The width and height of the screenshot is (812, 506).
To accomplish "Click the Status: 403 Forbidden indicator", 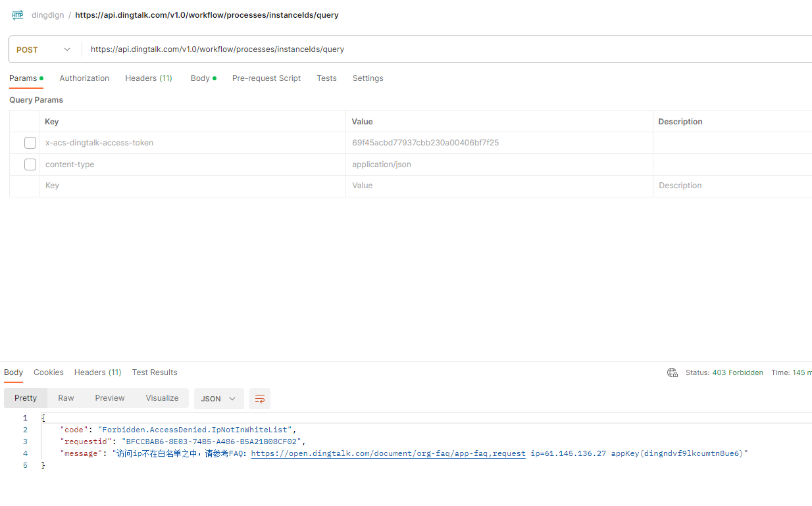I will click(724, 372).
